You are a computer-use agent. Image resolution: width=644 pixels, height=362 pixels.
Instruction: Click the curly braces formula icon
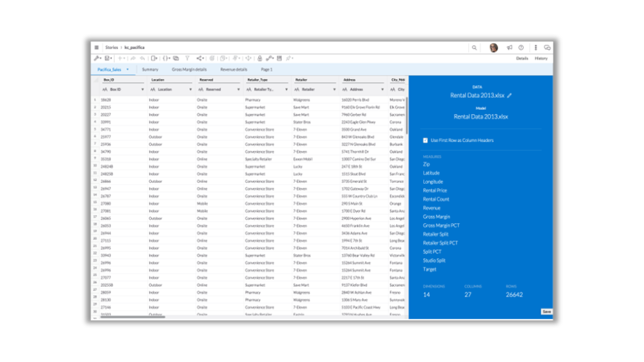pos(165,58)
